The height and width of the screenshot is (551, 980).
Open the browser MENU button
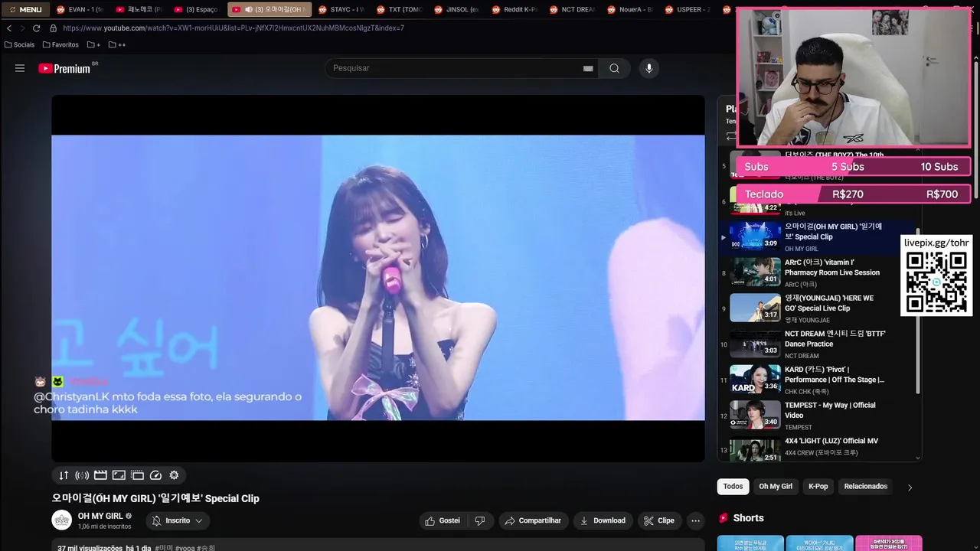click(25, 9)
